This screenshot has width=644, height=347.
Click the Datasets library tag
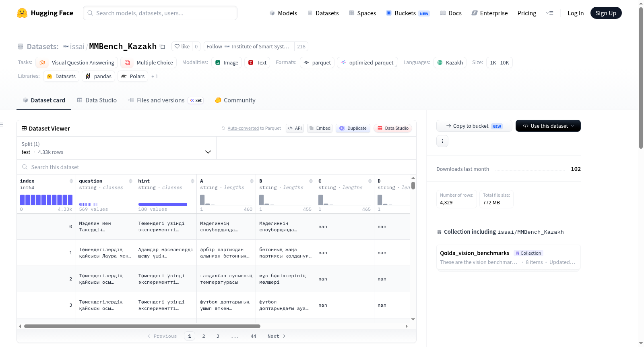(61, 76)
